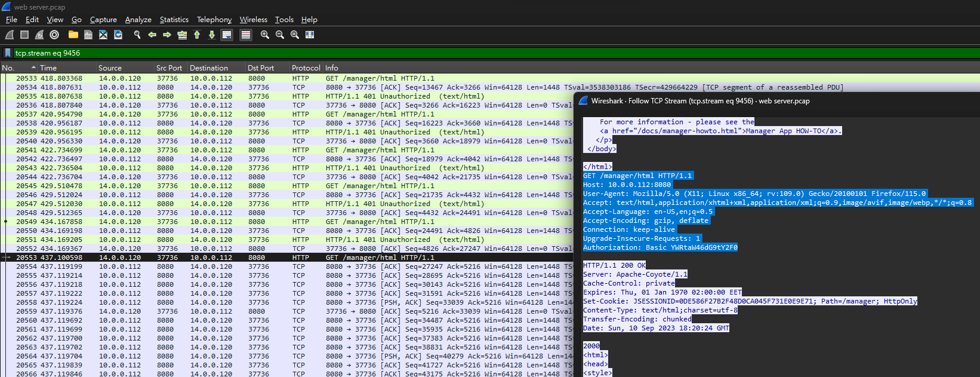Open the View menu

tap(55, 20)
